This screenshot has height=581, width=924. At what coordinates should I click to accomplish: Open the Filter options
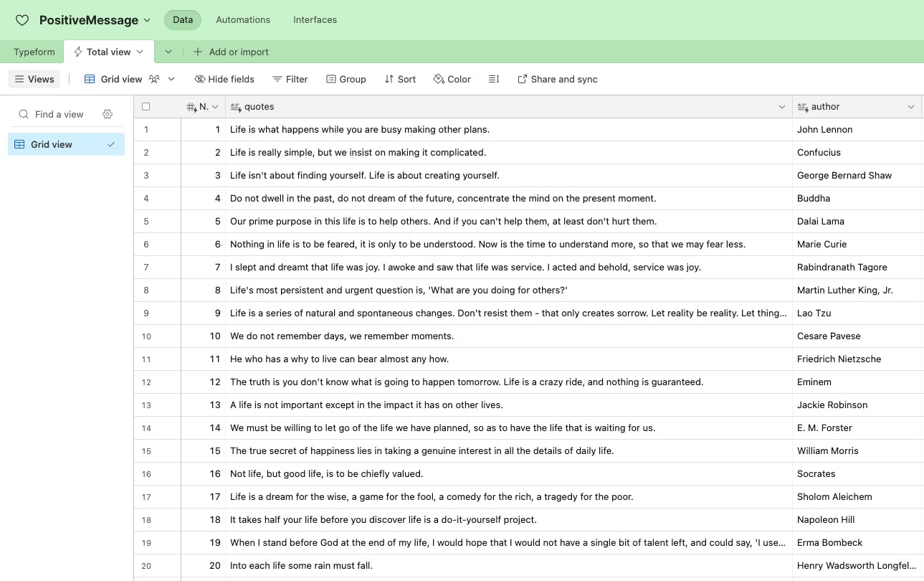coord(290,79)
